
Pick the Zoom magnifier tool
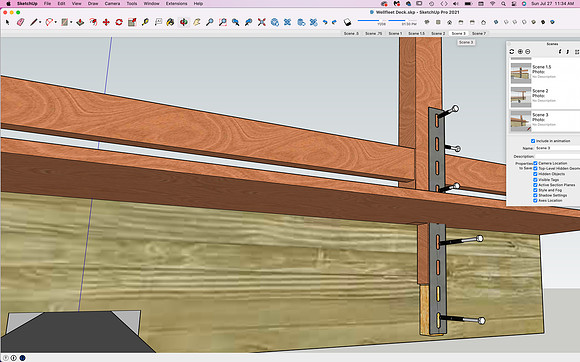(x=210, y=23)
